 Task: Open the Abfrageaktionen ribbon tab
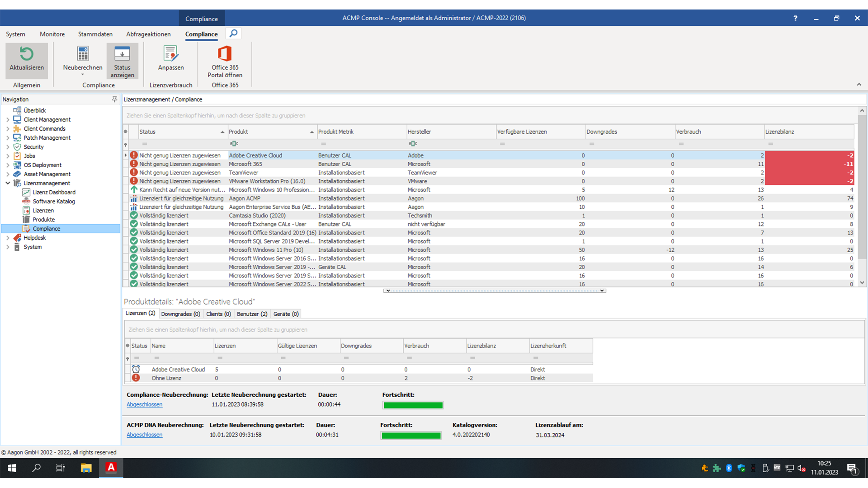point(148,34)
